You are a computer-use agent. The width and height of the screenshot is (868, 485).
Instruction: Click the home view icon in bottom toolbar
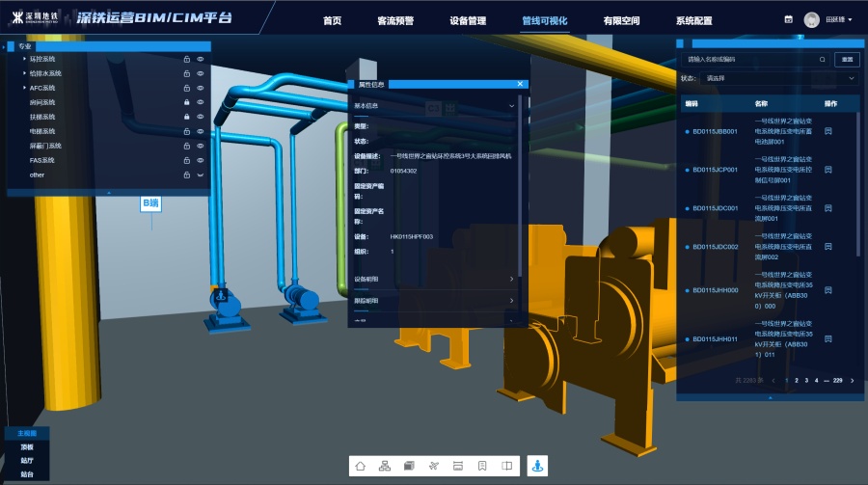click(x=360, y=466)
